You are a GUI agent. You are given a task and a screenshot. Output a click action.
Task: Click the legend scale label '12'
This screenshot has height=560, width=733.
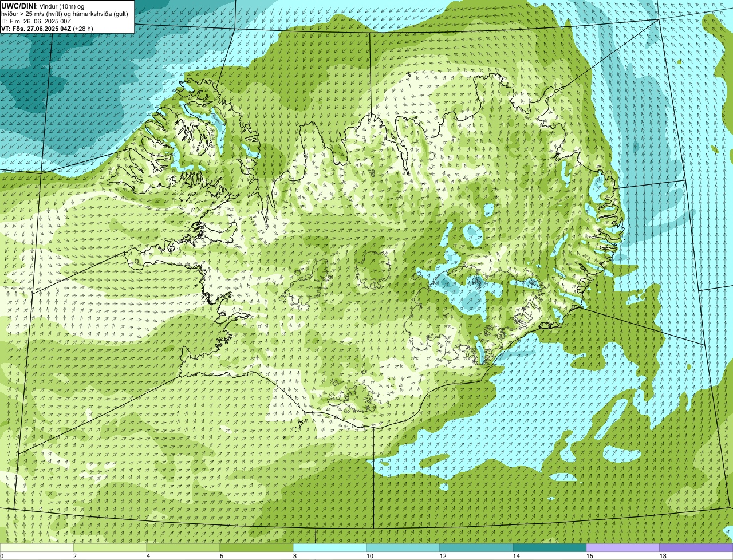coord(443,556)
